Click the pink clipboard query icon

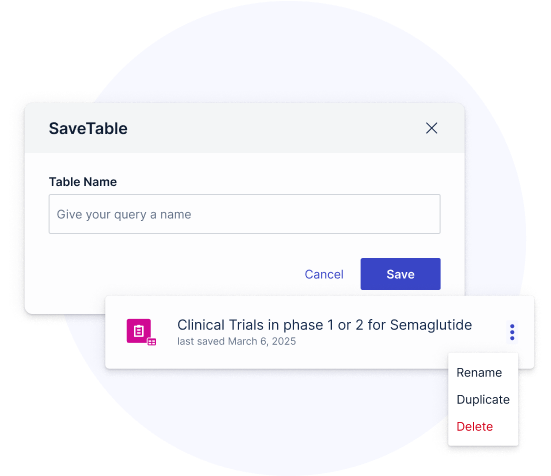click(139, 331)
